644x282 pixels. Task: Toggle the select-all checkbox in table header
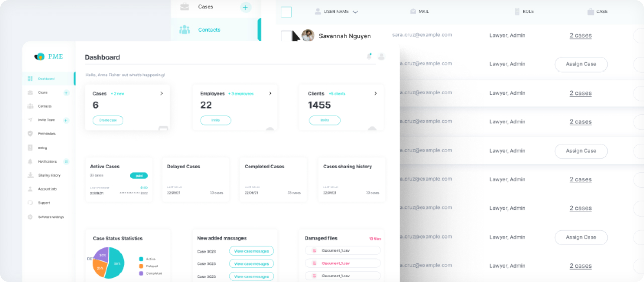click(x=286, y=12)
